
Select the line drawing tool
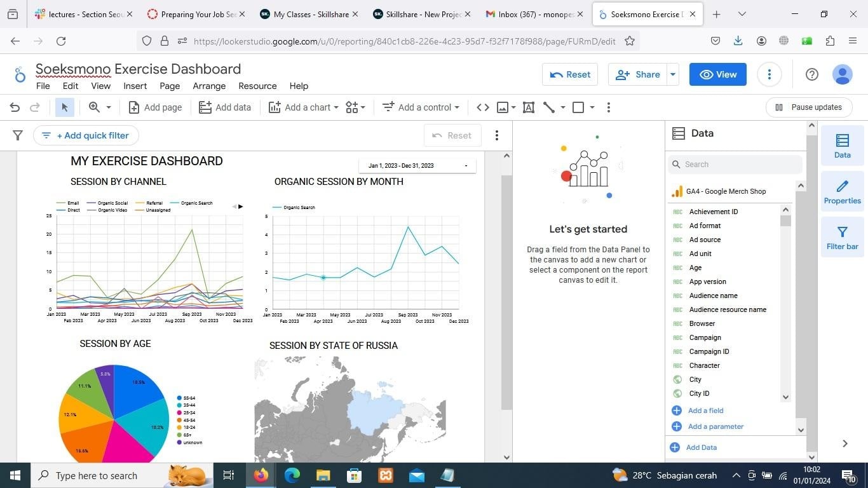coord(549,107)
